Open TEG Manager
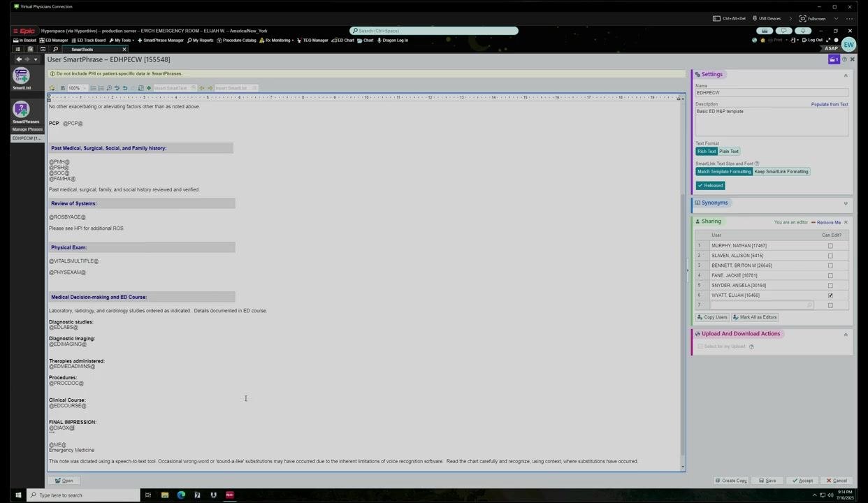 [x=312, y=41]
